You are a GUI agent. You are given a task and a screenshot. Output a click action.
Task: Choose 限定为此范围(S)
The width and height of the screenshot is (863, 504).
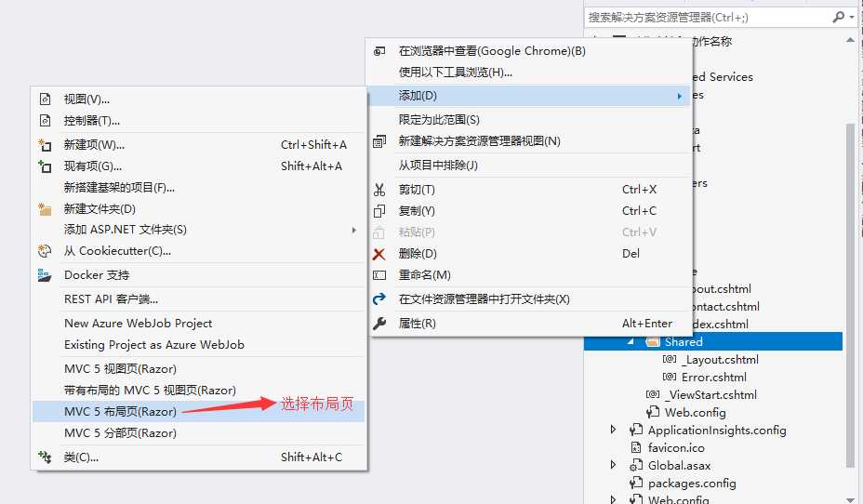pos(529,120)
